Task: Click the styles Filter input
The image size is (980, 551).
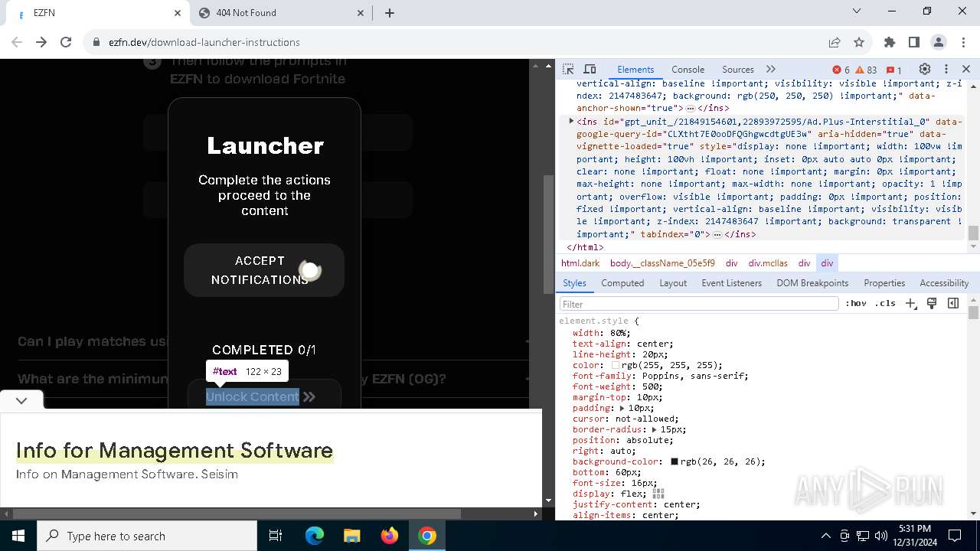Action: tap(699, 304)
